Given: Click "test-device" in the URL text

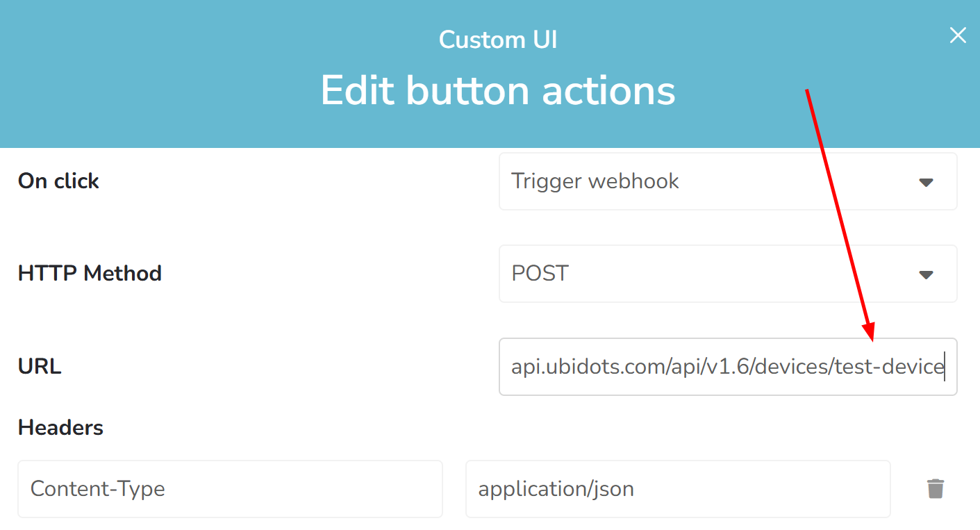Looking at the screenshot, I should pyautogui.click(x=889, y=367).
